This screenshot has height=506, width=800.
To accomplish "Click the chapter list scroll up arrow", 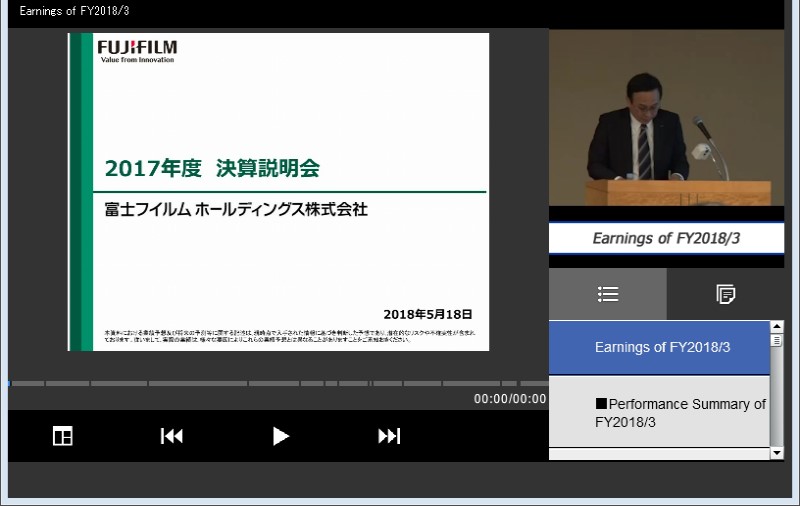I will [x=777, y=327].
